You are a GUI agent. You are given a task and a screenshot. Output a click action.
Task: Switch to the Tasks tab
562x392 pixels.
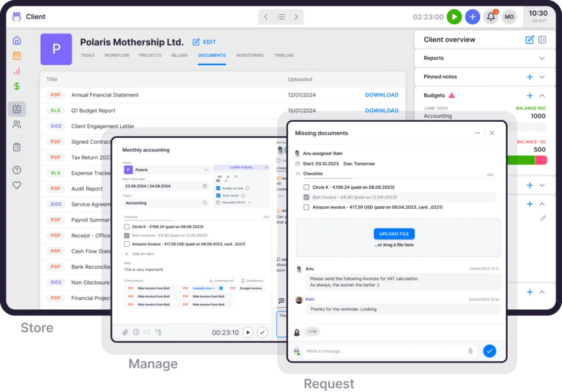point(87,55)
